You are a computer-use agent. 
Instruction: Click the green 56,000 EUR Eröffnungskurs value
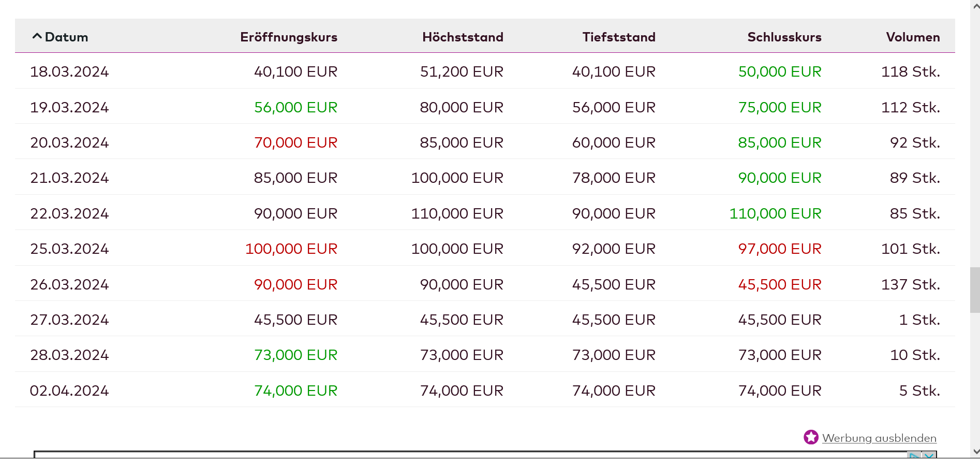(295, 107)
